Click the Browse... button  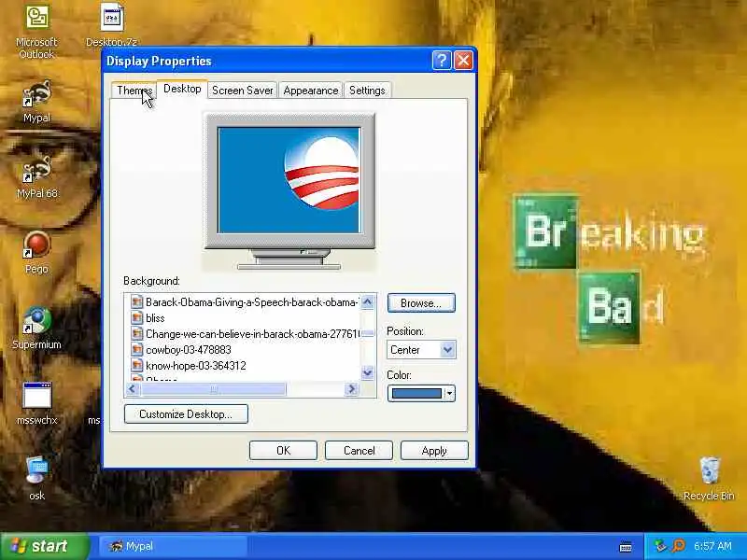[x=421, y=302]
